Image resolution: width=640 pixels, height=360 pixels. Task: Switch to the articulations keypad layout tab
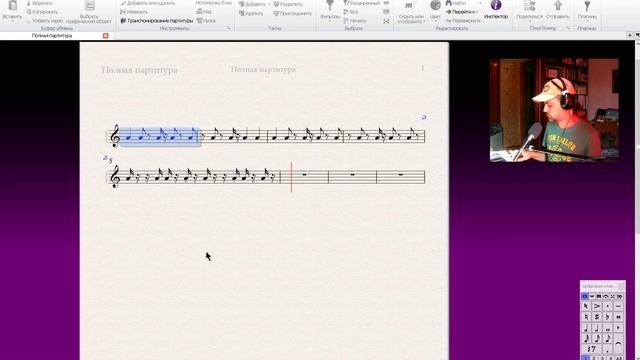(x=606, y=296)
